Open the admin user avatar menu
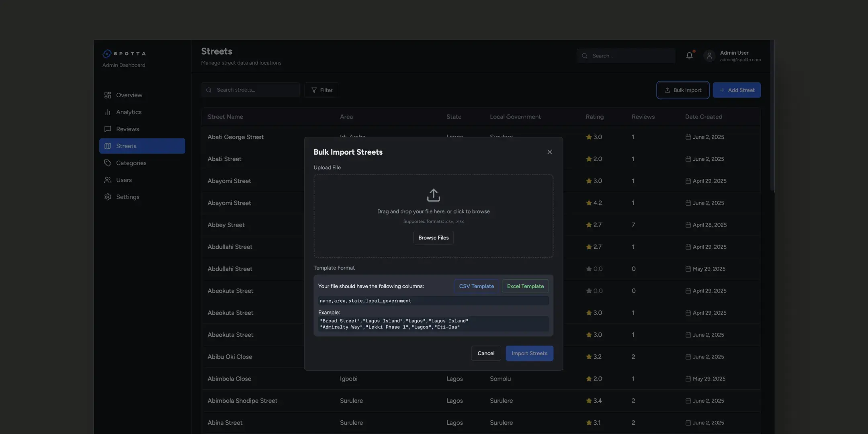This screenshot has height=434, width=868. tap(709, 55)
